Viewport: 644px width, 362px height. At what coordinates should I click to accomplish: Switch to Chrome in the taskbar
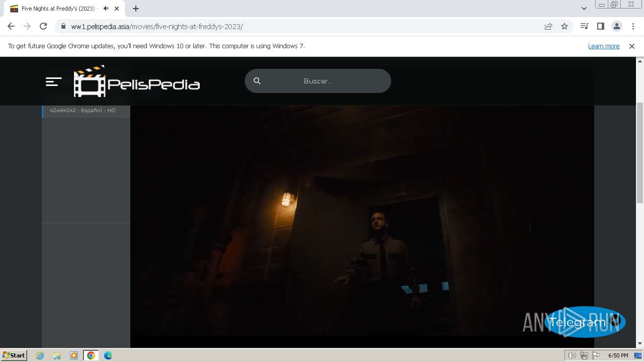(91, 355)
